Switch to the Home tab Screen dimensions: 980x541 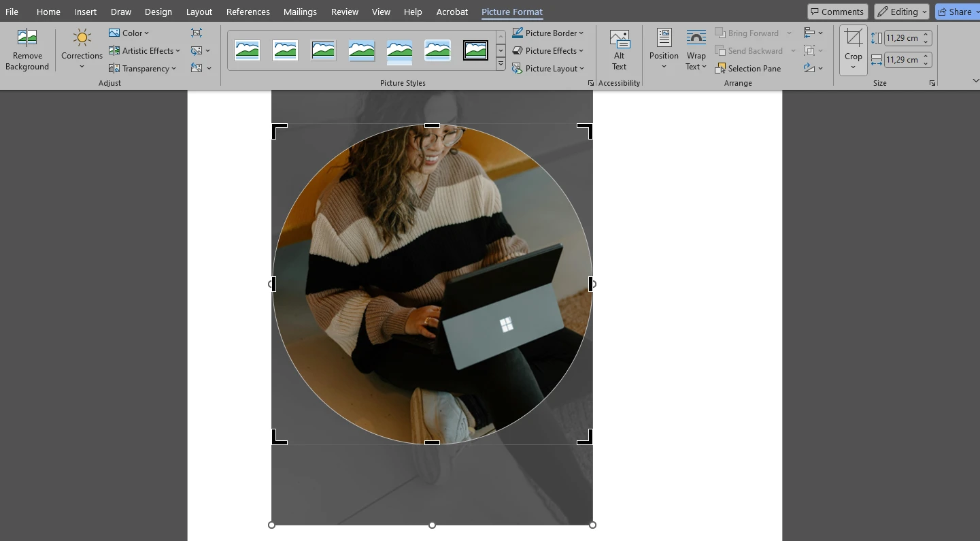click(48, 12)
